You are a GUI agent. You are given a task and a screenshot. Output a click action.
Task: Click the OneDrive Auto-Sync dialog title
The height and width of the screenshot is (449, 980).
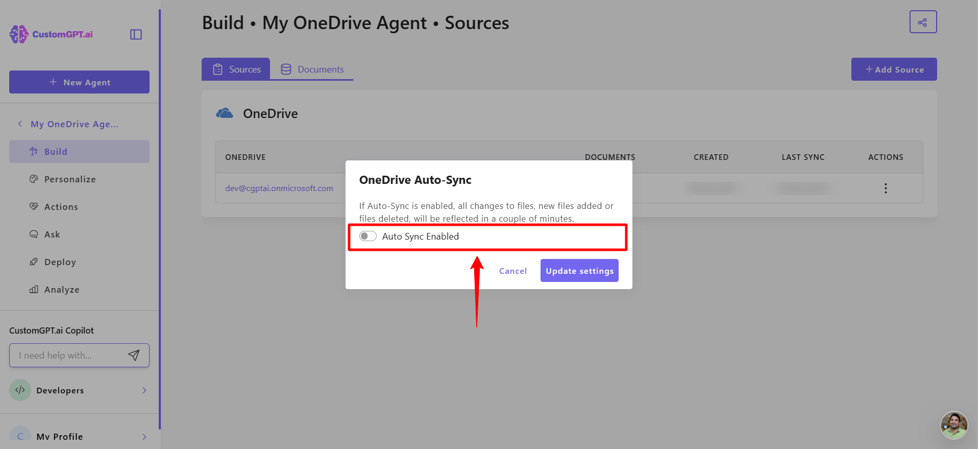click(415, 180)
